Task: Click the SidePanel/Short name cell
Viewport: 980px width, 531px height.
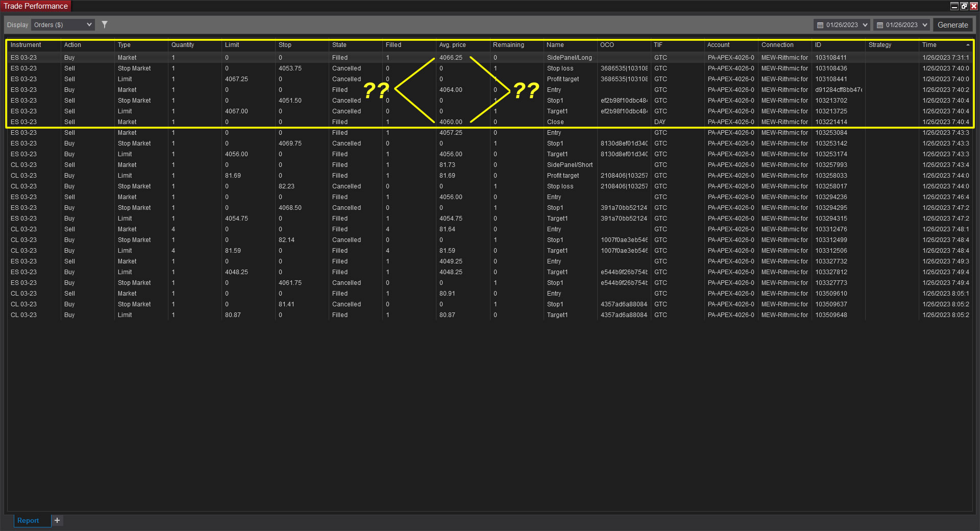Action: pyautogui.click(x=570, y=165)
